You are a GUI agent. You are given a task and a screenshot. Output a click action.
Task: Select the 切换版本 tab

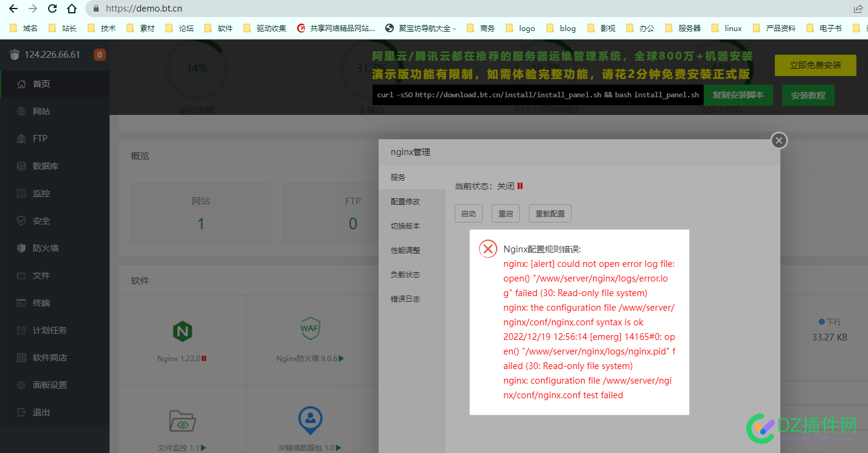click(412, 226)
